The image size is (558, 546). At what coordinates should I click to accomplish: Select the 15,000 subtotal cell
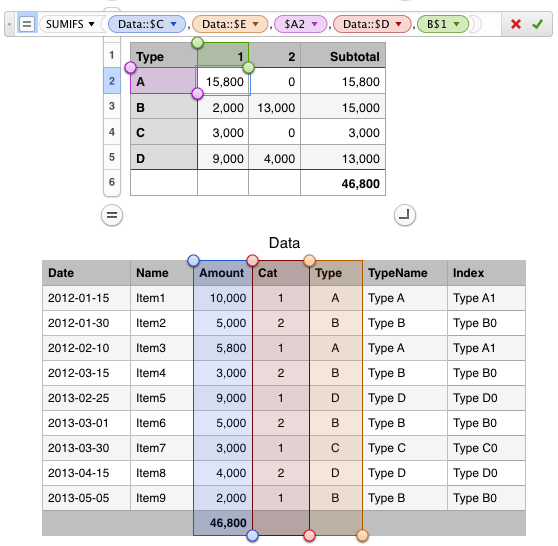pyautogui.click(x=343, y=107)
